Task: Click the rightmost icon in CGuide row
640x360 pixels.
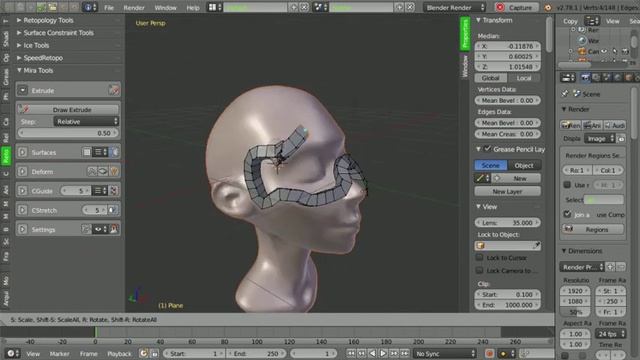Action: pos(114,191)
